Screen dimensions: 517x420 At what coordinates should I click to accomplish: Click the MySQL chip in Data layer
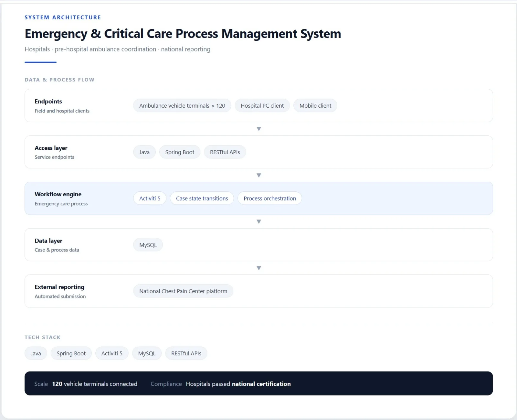(148, 245)
